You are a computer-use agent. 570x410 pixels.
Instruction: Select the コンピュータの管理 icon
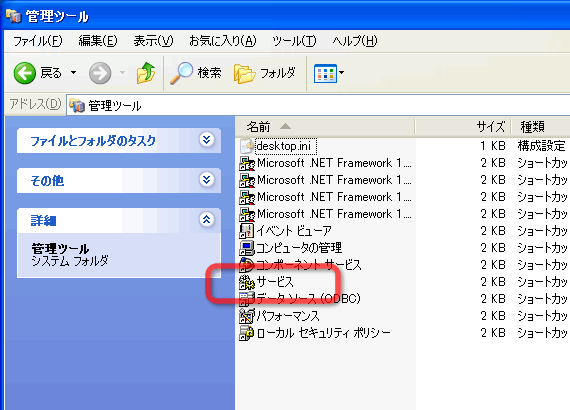(246, 248)
